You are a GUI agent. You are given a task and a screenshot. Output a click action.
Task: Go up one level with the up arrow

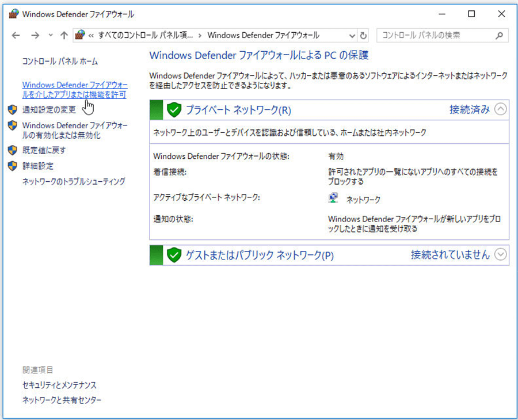[x=64, y=35]
